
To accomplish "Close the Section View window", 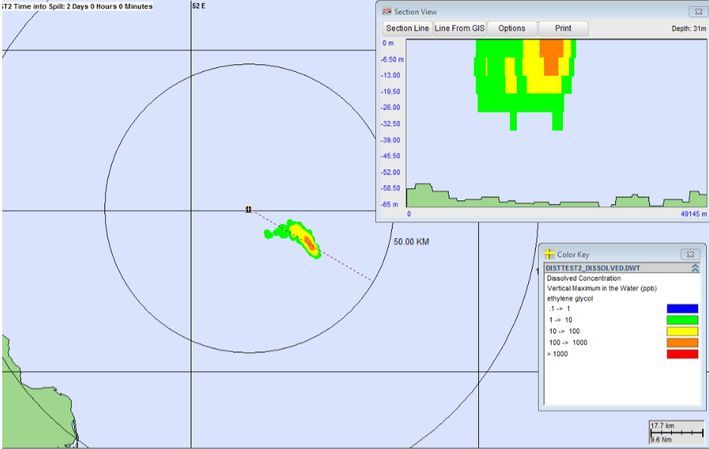I will [693, 10].
